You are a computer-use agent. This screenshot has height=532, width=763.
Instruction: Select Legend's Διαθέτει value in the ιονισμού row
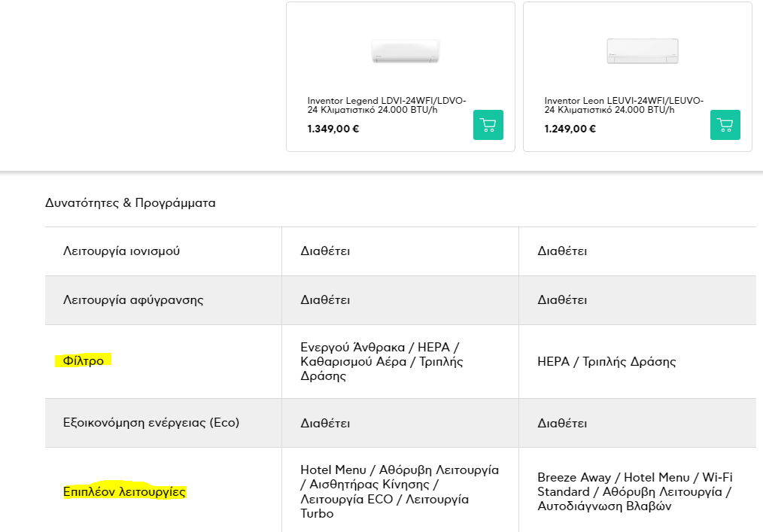(x=325, y=251)
